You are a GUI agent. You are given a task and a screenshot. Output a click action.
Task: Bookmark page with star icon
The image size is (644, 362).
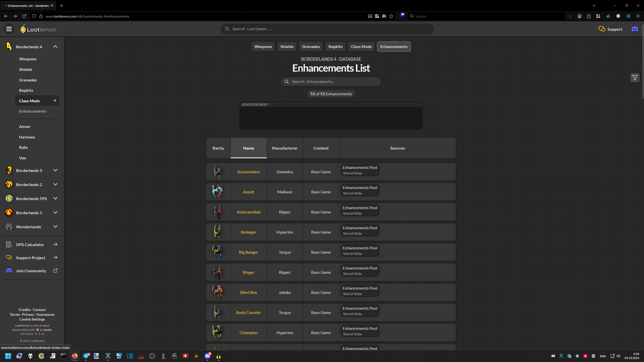391,16
